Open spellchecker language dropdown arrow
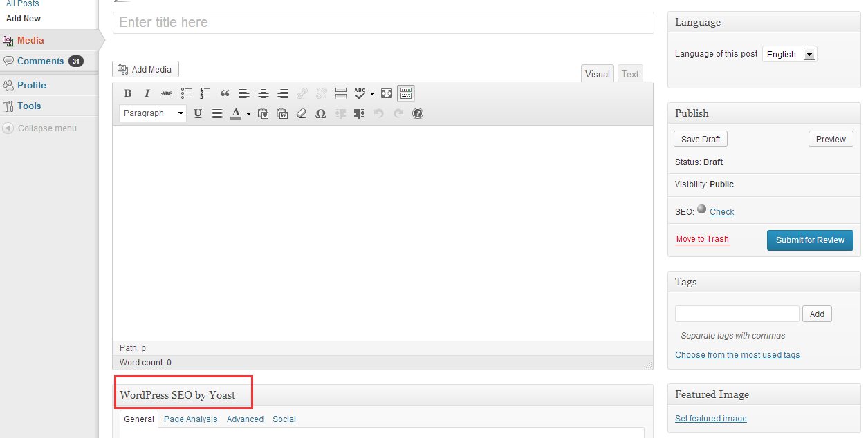868x438 pixels. [x=372, y=93]
